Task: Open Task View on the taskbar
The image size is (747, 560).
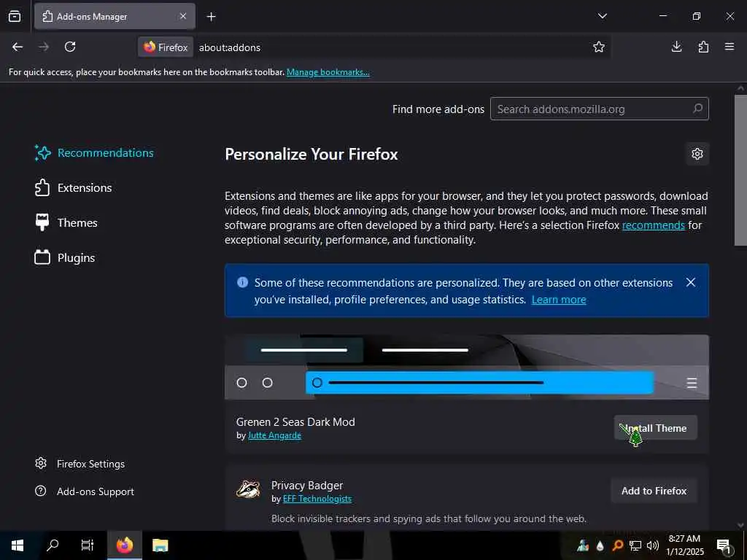Action: [88, 545]
